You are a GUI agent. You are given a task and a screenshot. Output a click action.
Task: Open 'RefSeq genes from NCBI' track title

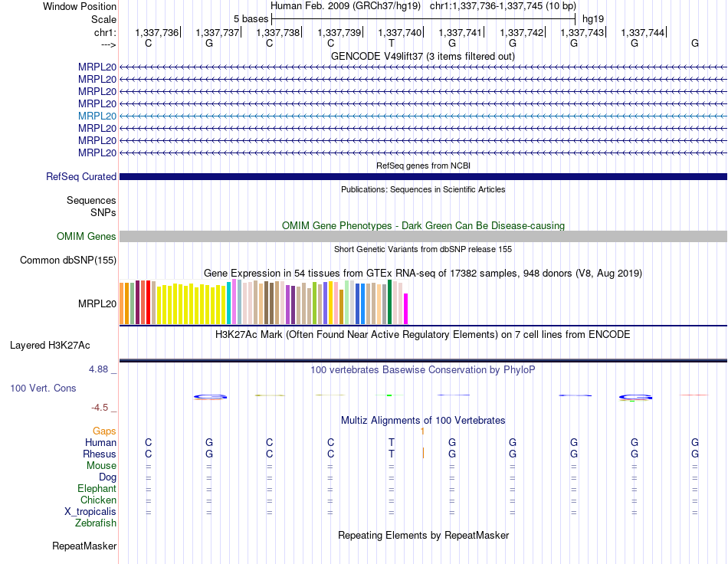pos(423,166)
